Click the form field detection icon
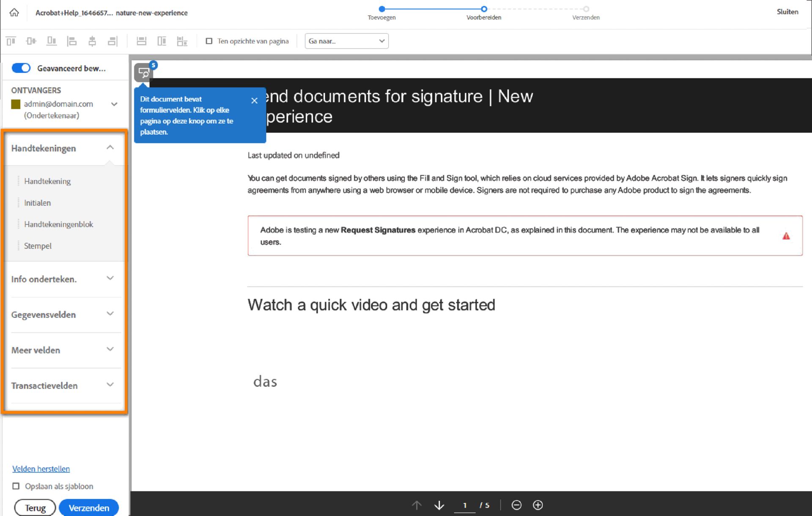 coord(144,73)
